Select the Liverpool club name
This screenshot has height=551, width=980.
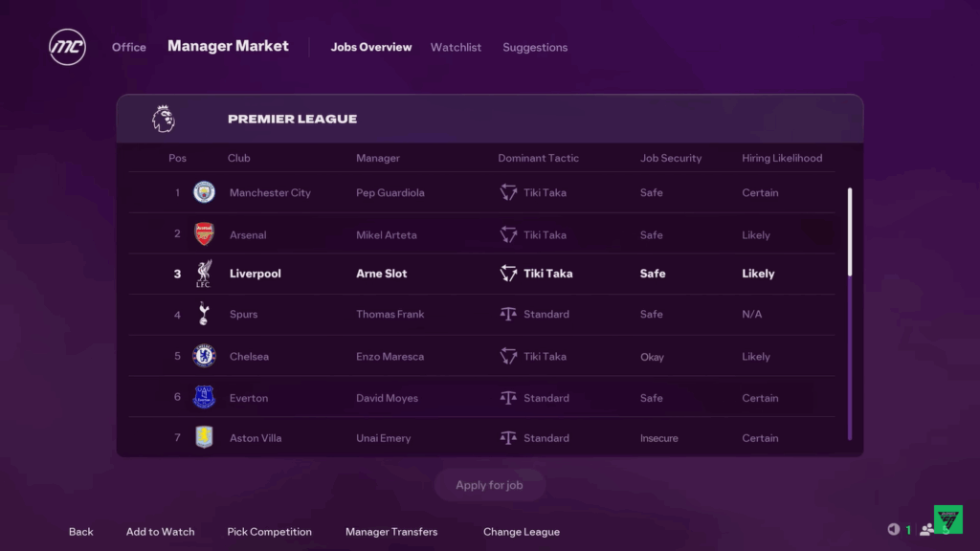(255, 274)
